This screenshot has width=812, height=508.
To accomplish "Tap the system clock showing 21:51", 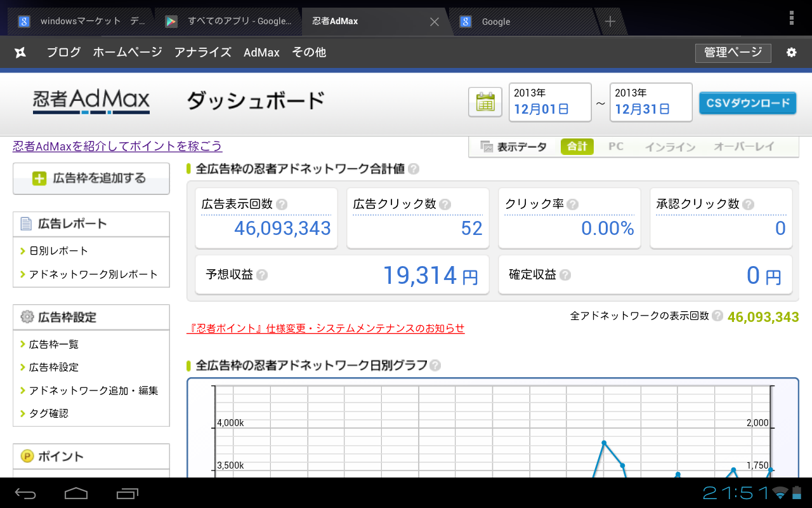I will coord(735,493).
